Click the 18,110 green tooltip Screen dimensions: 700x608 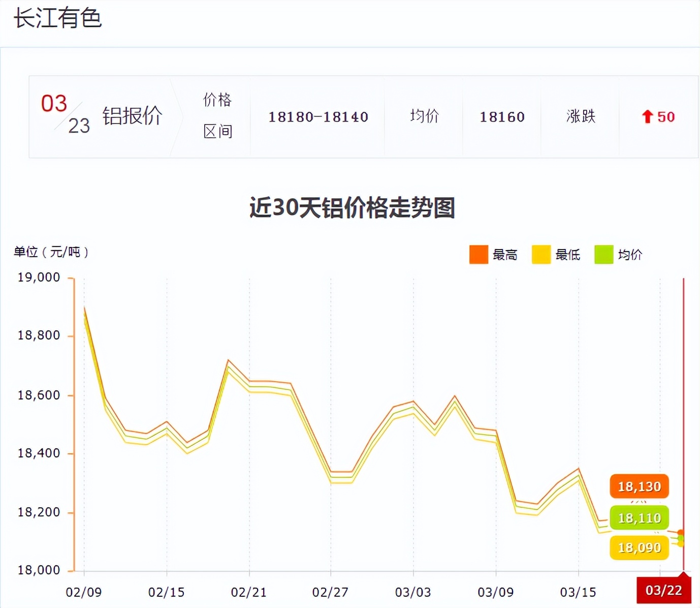[640, 518]
